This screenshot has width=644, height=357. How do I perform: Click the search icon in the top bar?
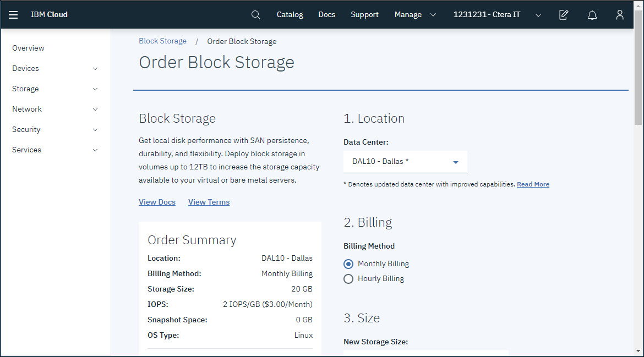tap(255, 14)
